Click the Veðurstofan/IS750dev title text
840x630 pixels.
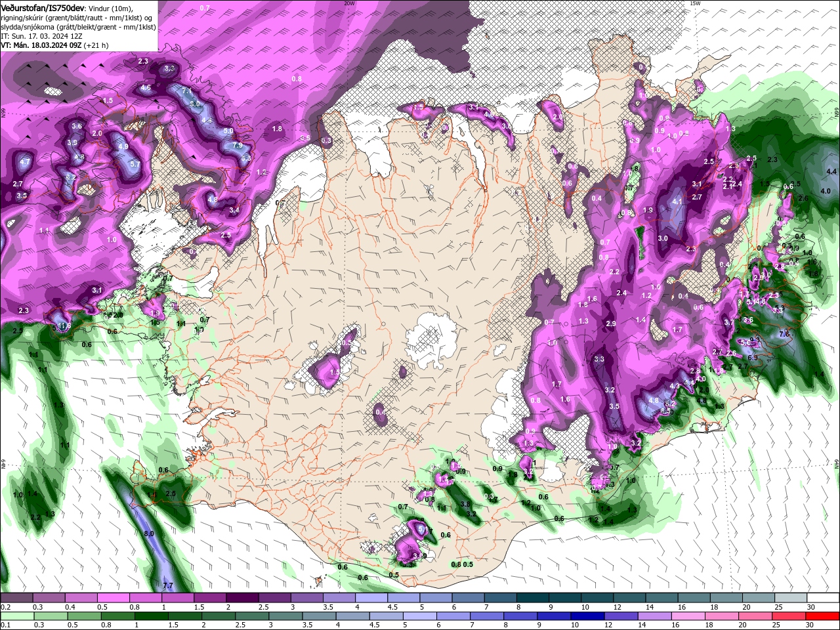(43, 7)
